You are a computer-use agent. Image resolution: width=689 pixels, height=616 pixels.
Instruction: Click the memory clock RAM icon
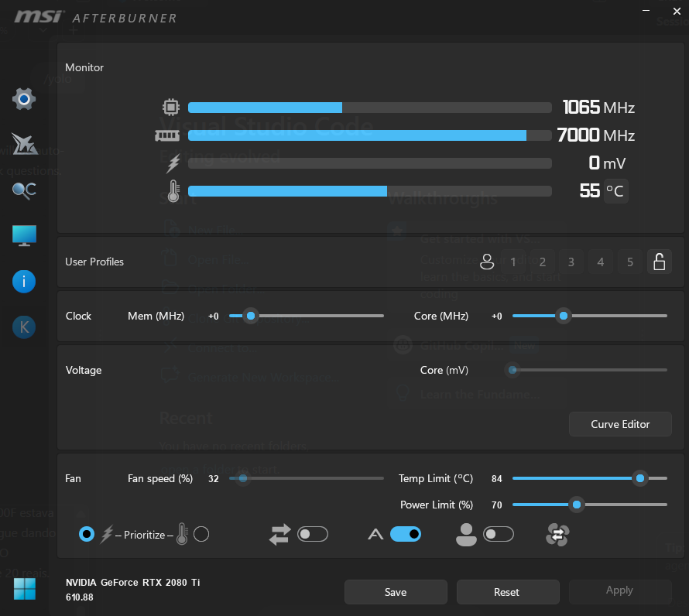point(167,135)
